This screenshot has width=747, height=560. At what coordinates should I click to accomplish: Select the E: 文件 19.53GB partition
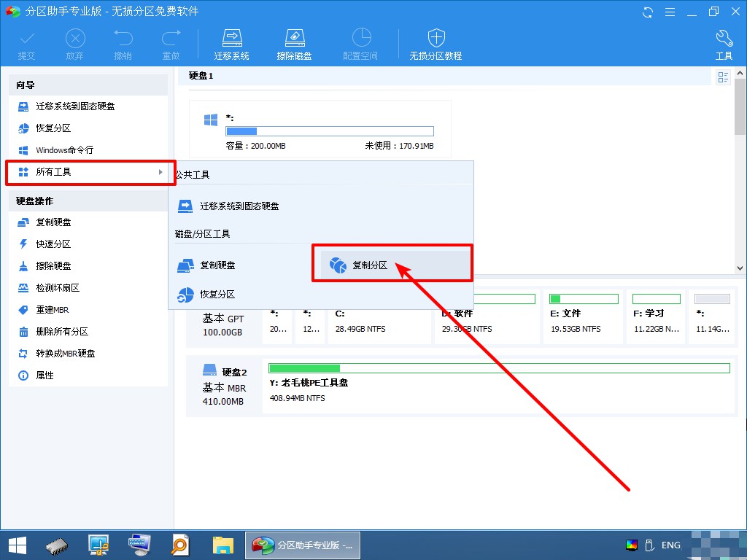[583, 316]
